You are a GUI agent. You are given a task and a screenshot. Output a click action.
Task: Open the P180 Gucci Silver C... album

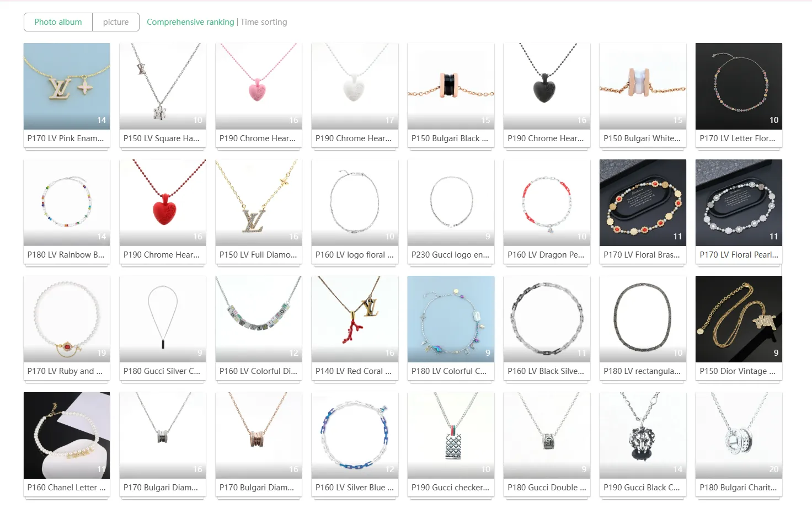(x=163, y=319)
